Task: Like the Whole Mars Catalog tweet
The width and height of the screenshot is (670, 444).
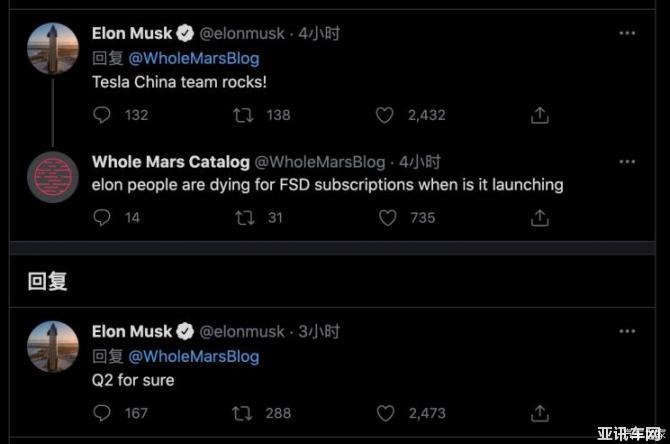Action: tap(387, 217)
